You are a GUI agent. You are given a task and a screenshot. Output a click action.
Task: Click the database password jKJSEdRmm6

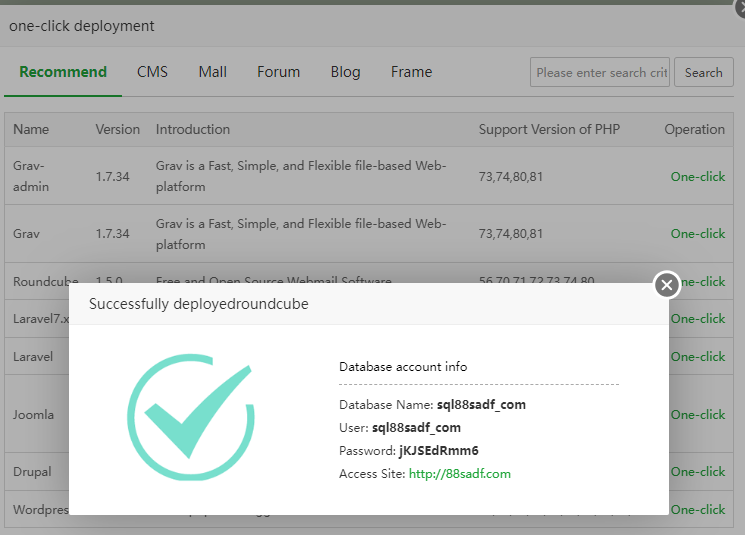click(x=438, y=451)
